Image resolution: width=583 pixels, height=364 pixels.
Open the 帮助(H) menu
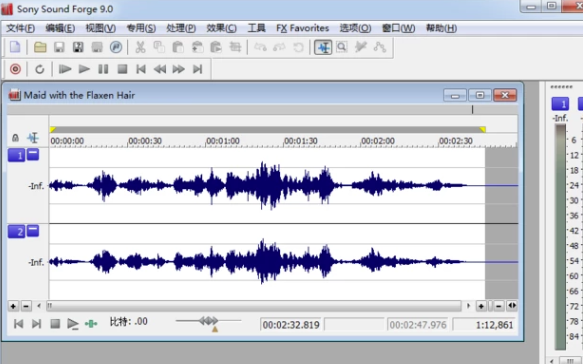[x=441, y=28]
